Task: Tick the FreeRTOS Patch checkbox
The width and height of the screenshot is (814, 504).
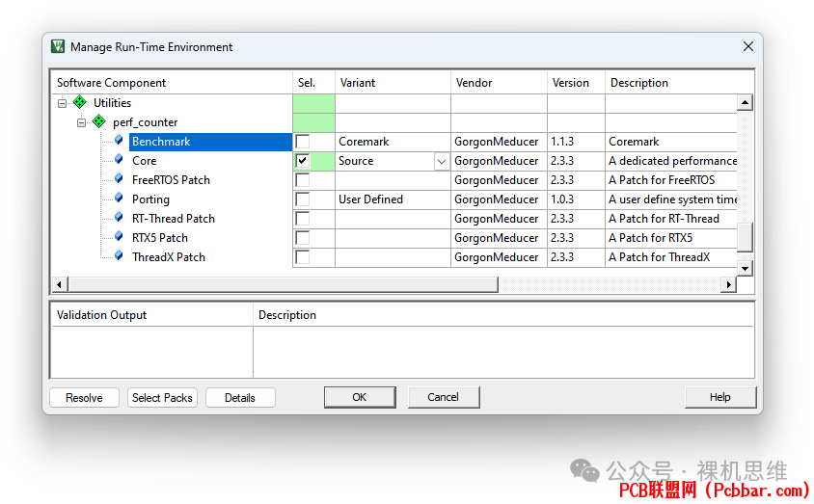Action: (302, 180)
